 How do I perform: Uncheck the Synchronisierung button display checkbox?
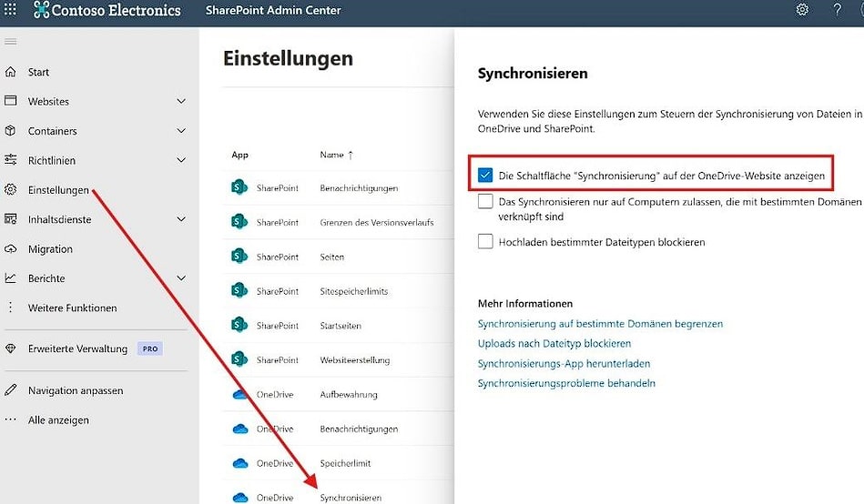coord(485,176)
